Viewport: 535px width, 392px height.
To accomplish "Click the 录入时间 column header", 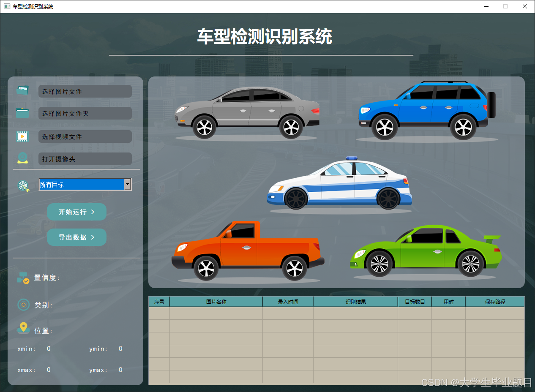I will 288,302.
